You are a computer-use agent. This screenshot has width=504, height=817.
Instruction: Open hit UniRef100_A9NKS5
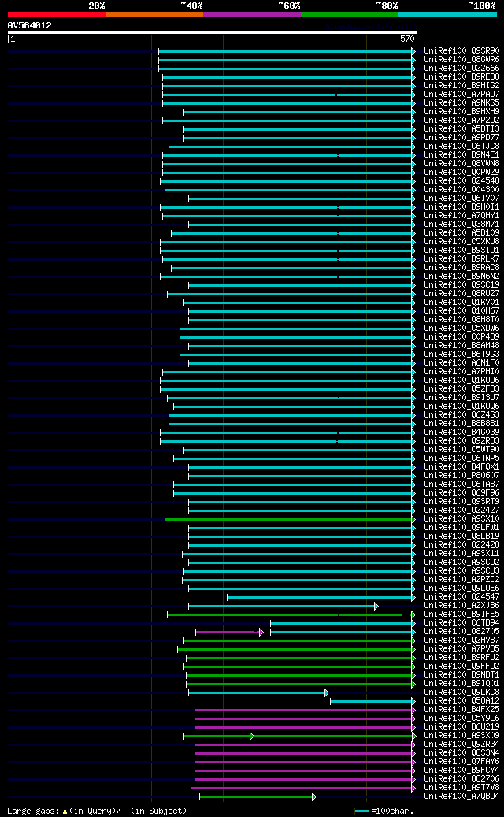(461, 103)
